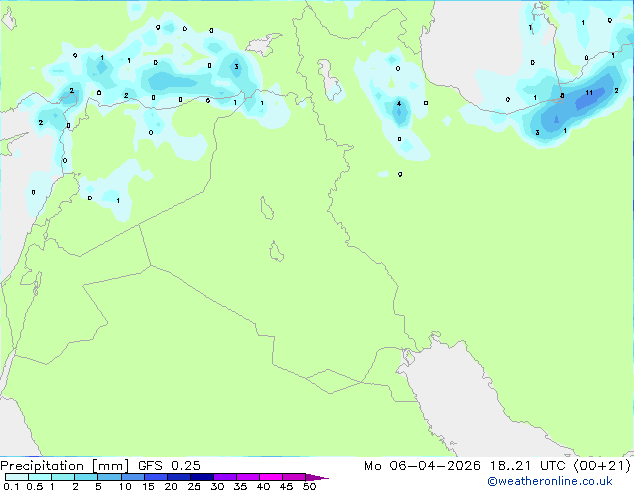Click the 25–30 mm legend swatch
The image size is (634, 490).
coord(201,477)
